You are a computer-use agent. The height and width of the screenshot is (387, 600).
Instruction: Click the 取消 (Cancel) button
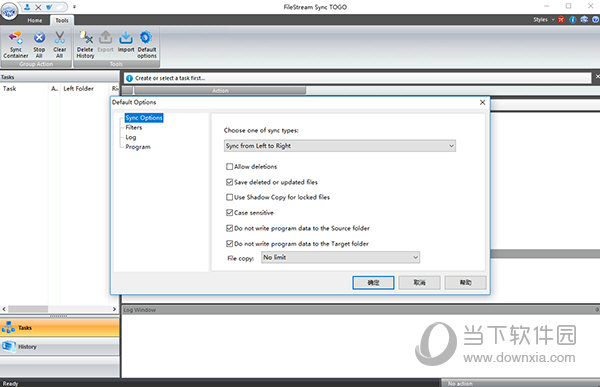point(419,282)
